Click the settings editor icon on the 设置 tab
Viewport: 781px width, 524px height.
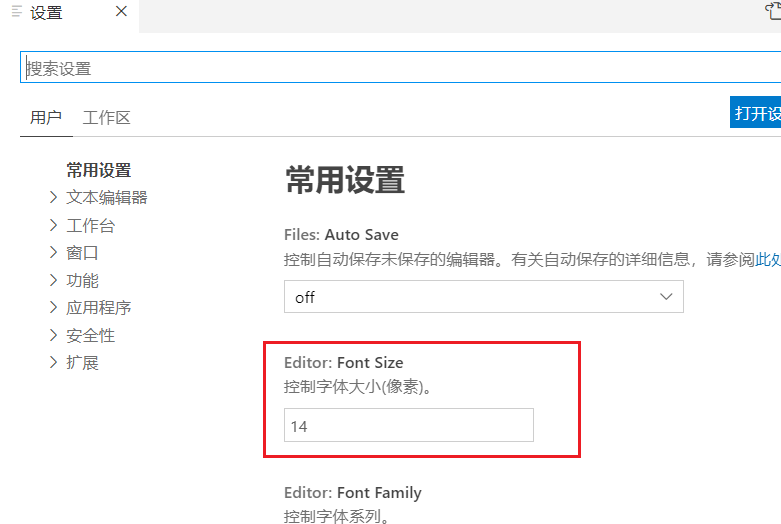click(x=17, y=12)
